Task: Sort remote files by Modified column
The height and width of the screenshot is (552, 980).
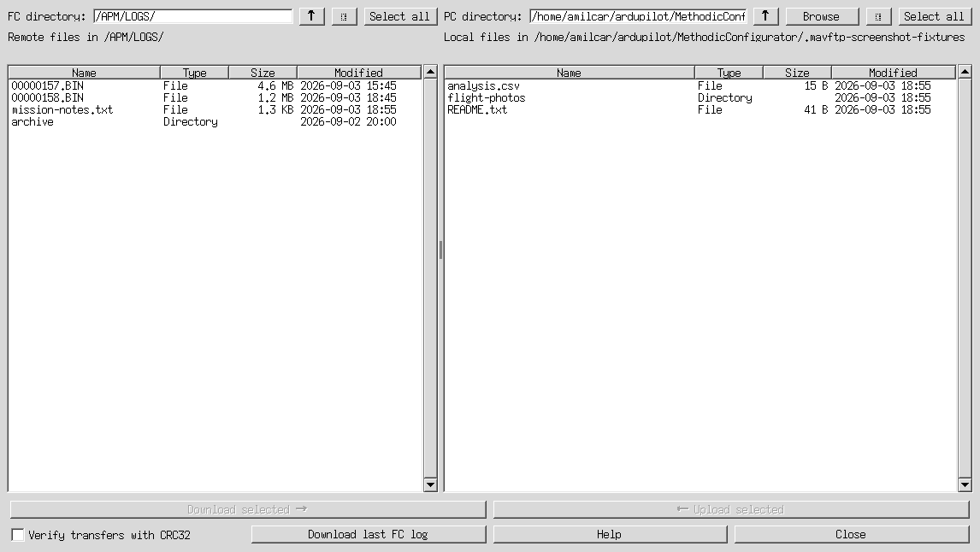Action: pos(359,73)
